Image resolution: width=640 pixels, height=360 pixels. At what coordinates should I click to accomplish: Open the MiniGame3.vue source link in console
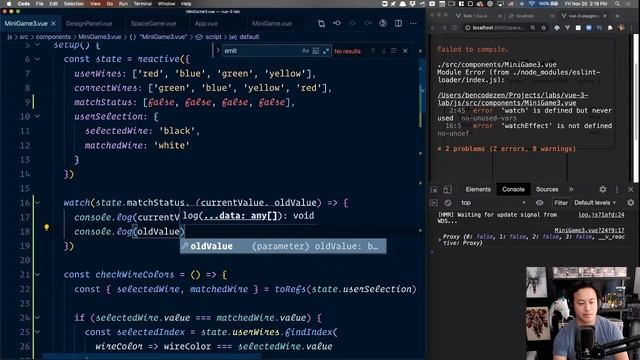pyautogui.click(x=589, y=230)
